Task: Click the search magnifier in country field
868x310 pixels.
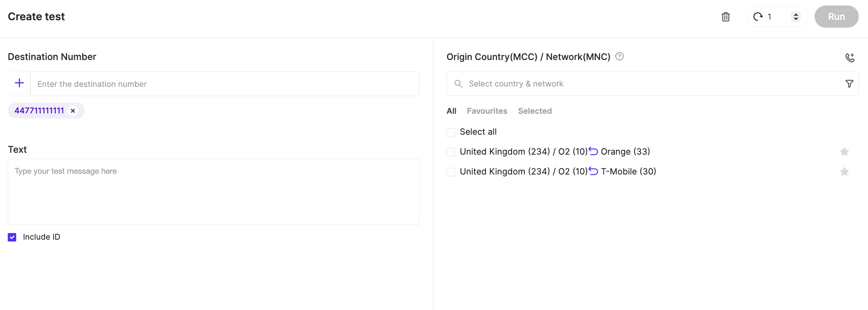Action: [458, 84]
